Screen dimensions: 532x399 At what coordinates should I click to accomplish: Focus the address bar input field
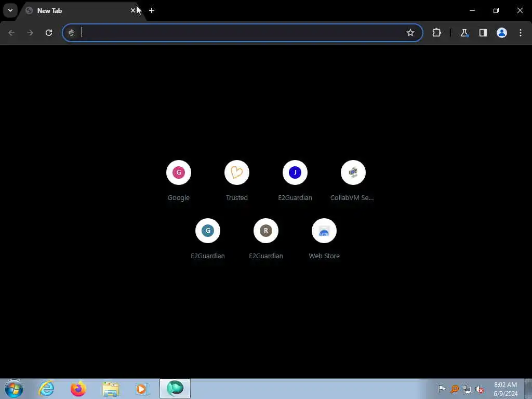pyautogui.click(x=241, y=33)
